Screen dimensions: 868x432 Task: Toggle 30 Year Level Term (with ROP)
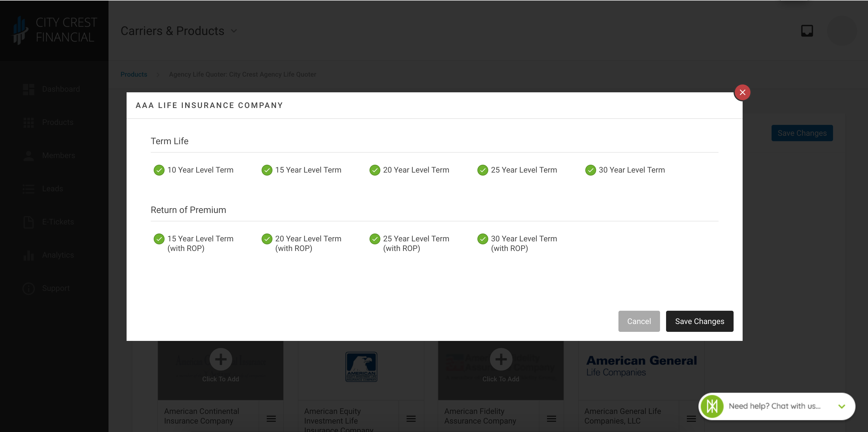coord(483,239)
